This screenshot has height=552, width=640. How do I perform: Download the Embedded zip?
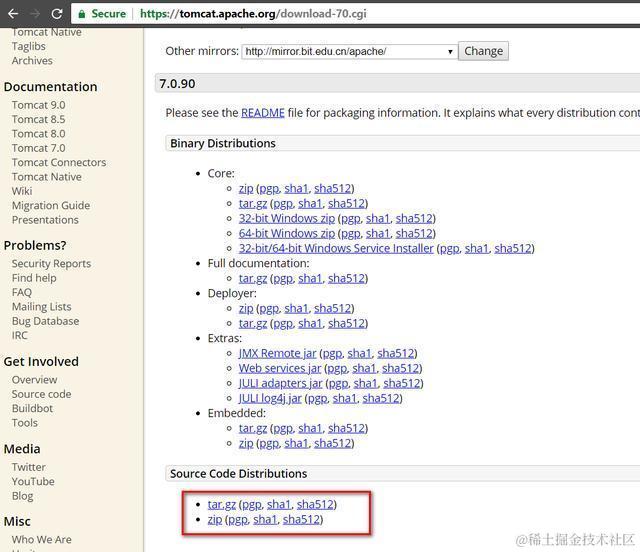point(246,443)
